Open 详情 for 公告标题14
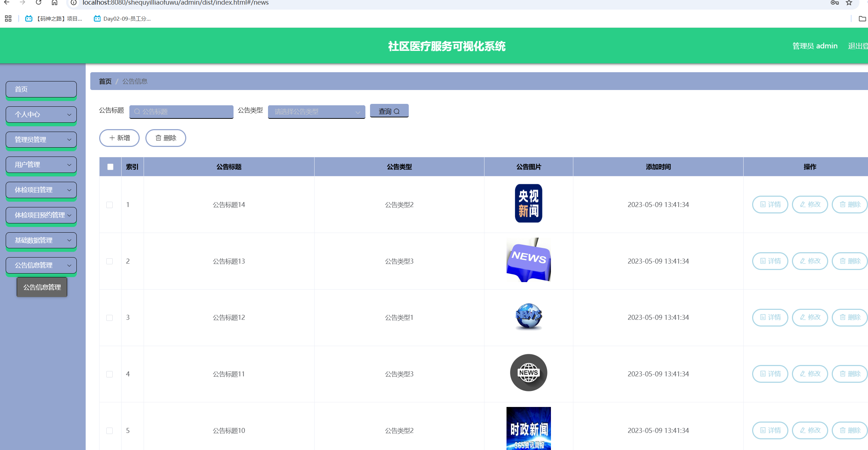Viewport: 868px width, 450px height. [770, 205]
